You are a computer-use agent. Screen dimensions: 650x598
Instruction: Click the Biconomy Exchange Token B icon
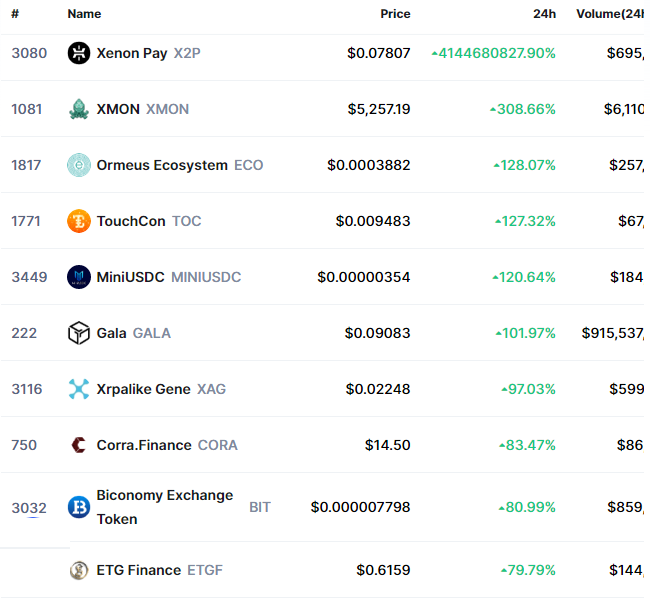coord(79,507)
